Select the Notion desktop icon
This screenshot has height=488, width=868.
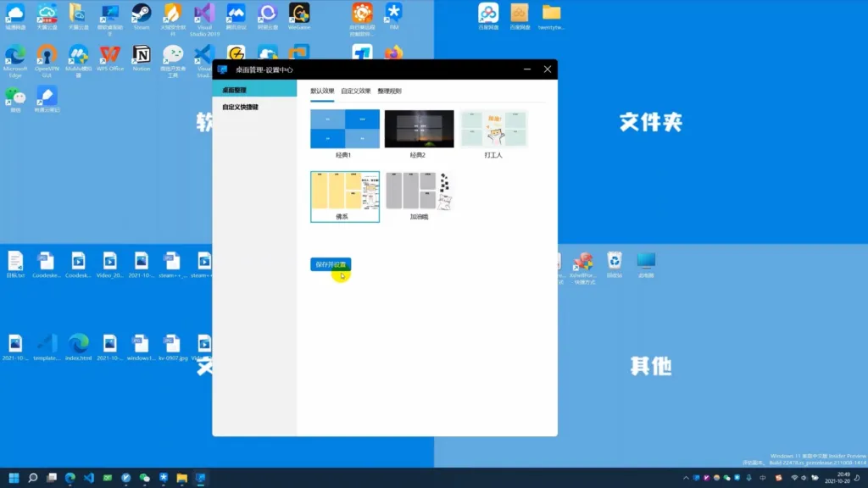[142, 58]
